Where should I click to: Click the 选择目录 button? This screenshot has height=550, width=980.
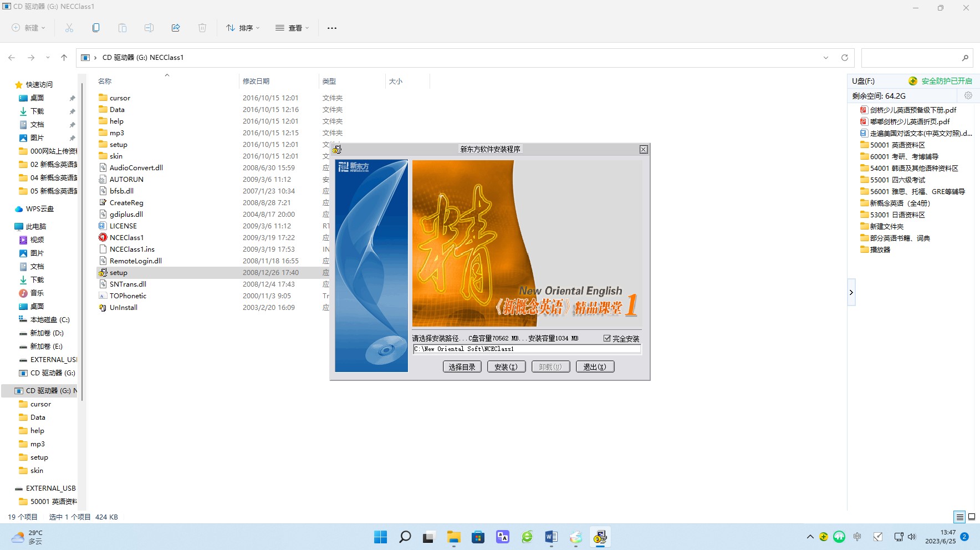(462, 367)
